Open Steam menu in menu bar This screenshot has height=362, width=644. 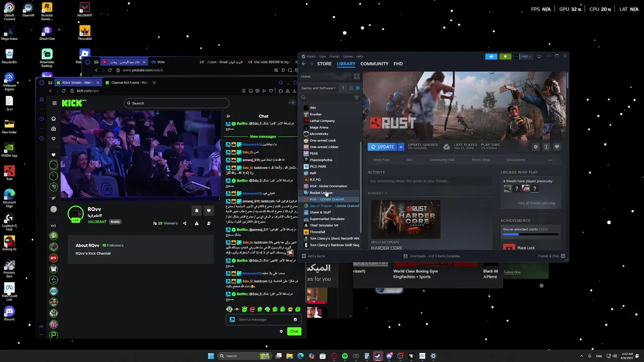tap(311, 56)
